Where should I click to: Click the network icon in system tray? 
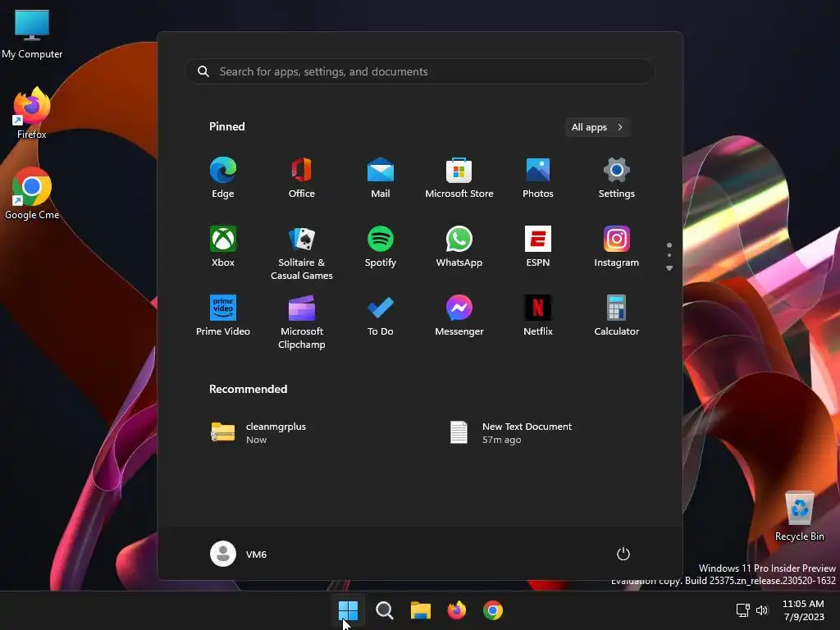tap(742, 609)
